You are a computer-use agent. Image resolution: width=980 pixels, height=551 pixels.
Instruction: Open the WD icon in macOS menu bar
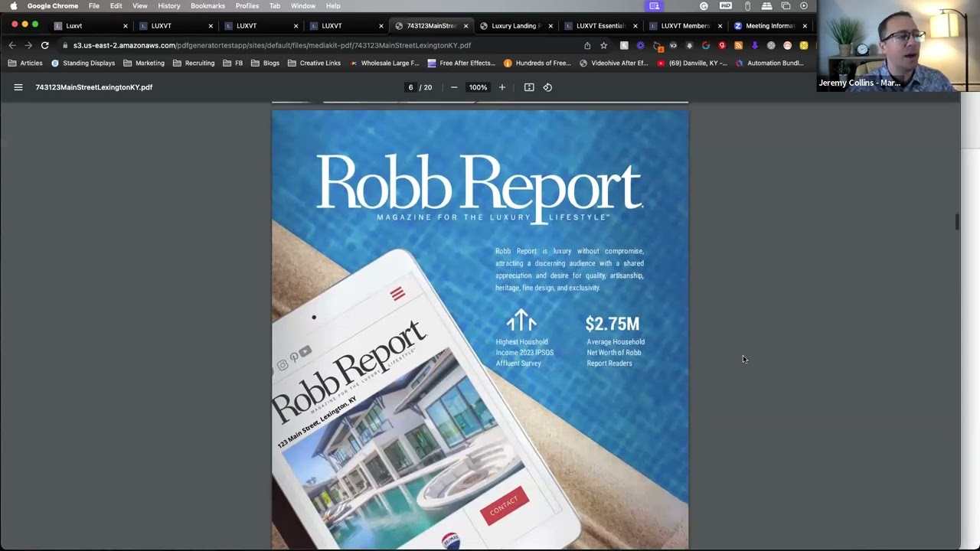[726, 6]
